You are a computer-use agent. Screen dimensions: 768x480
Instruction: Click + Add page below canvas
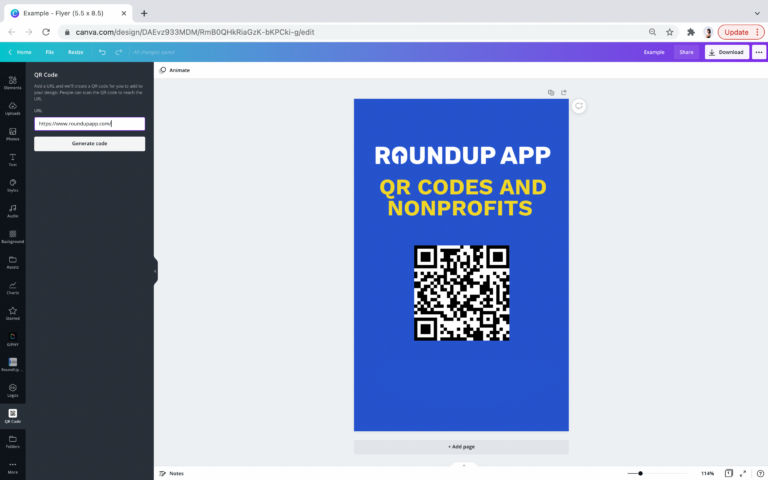pos(461,447)
